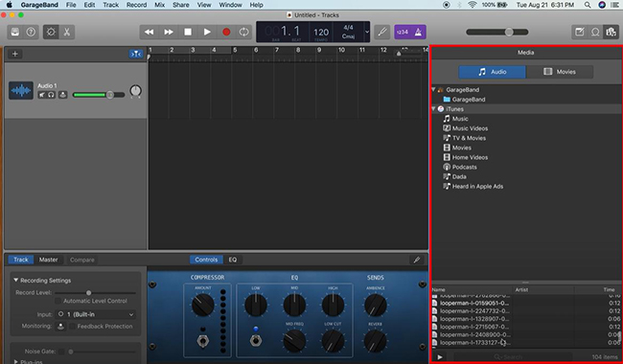The image size is (623, 364).
Task: Click the Cmaj key signature
Action: click(348, 36)
